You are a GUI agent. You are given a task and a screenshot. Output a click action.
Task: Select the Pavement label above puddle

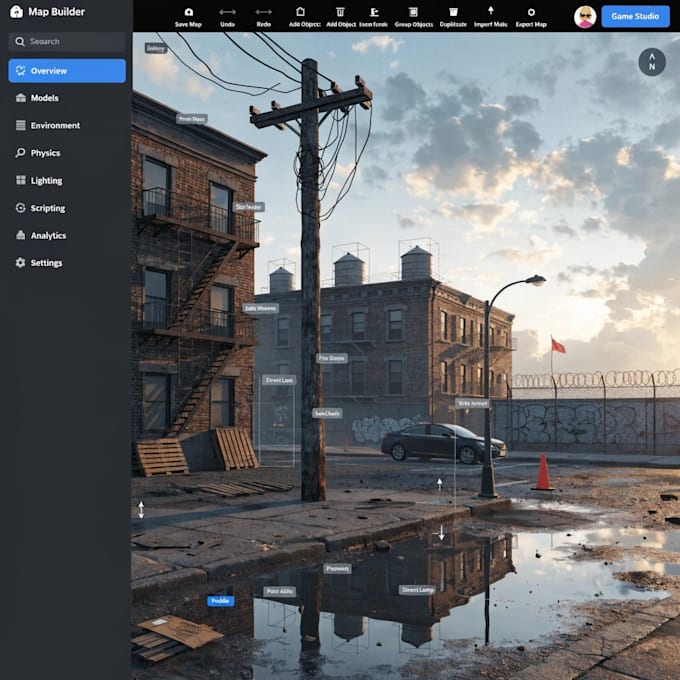coord(337,569)
